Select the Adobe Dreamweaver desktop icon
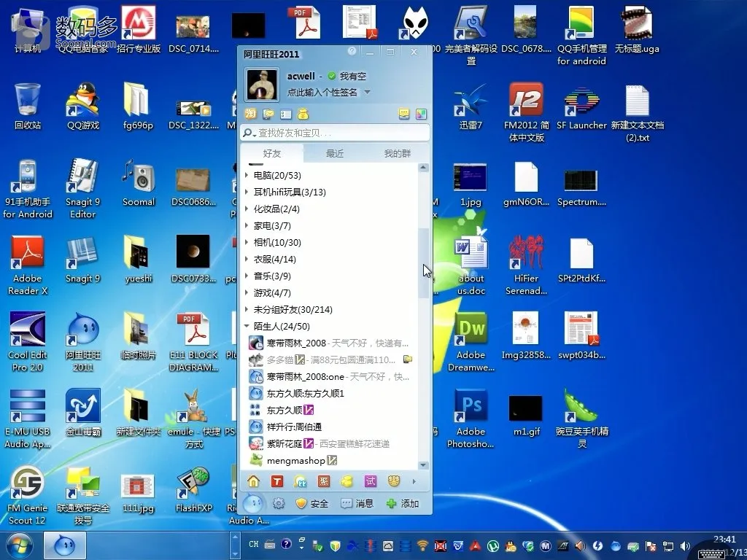Screen dimensions: 747x560 coord(471,341)
